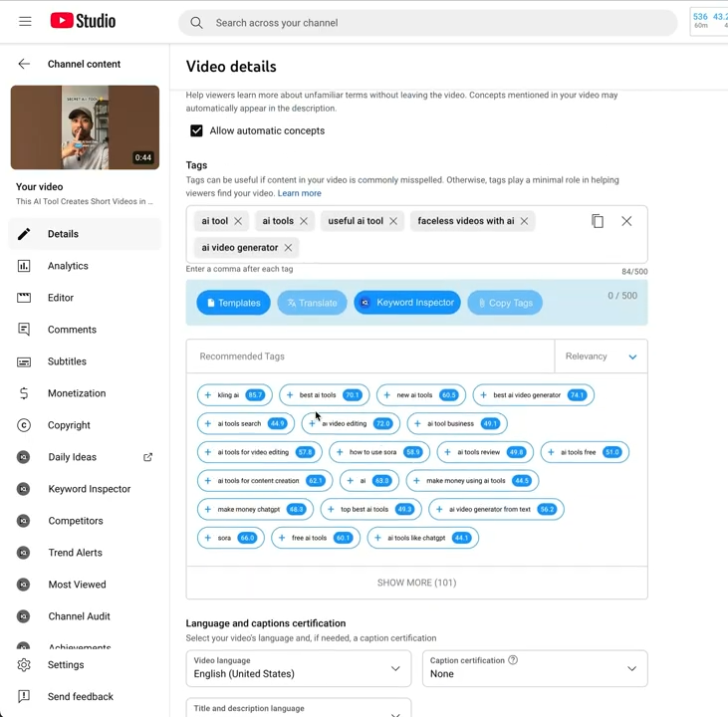The width and height of the screenshot is (728, 717).
Task: Click the video thumbnail preview
Action: pyautogui.click(x=85, y=127)
